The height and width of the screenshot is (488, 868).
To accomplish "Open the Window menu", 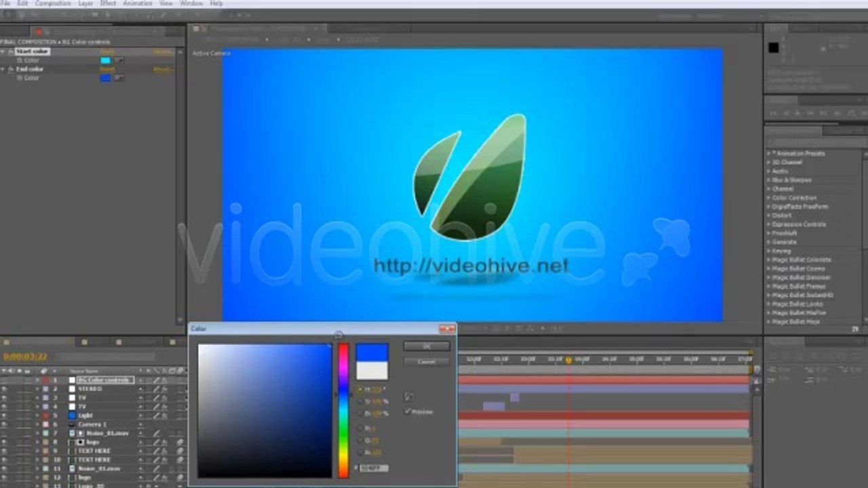I will [x=191, y=3].
